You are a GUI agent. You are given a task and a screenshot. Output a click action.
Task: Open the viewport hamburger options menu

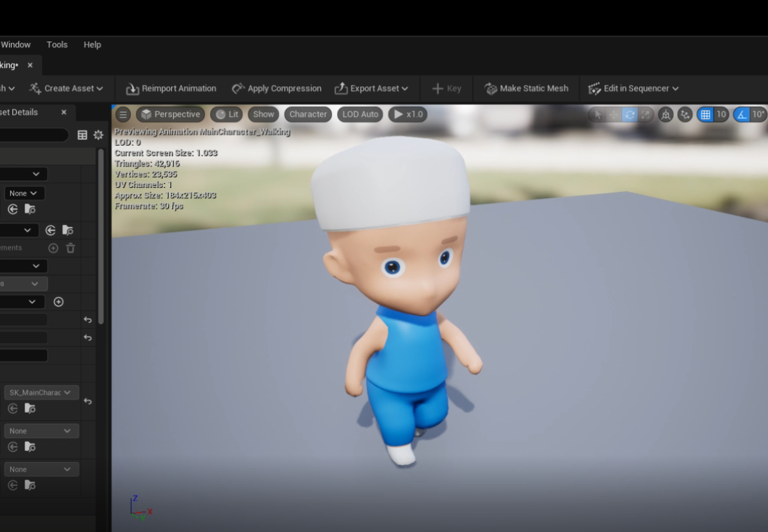(122, 115)
